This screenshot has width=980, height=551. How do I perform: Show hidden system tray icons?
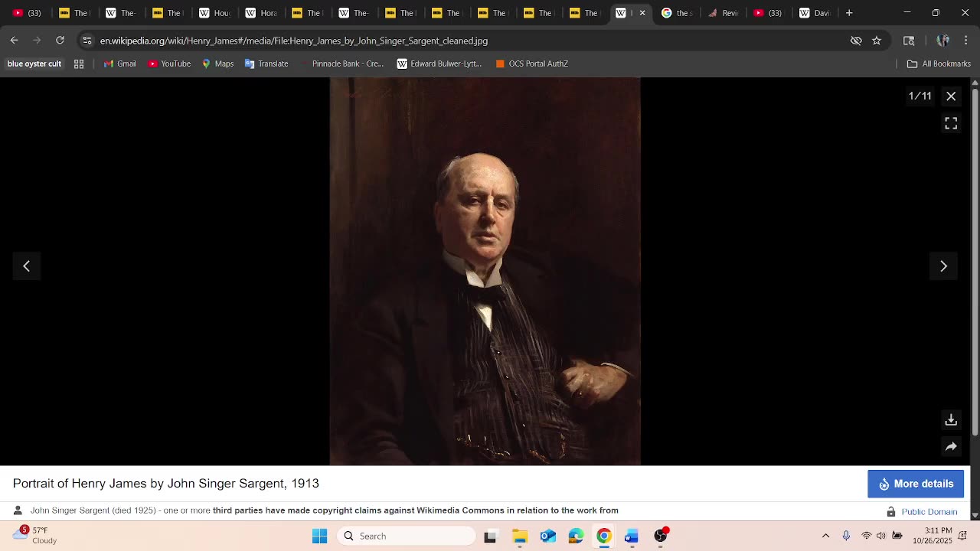(x=825, y=536)
